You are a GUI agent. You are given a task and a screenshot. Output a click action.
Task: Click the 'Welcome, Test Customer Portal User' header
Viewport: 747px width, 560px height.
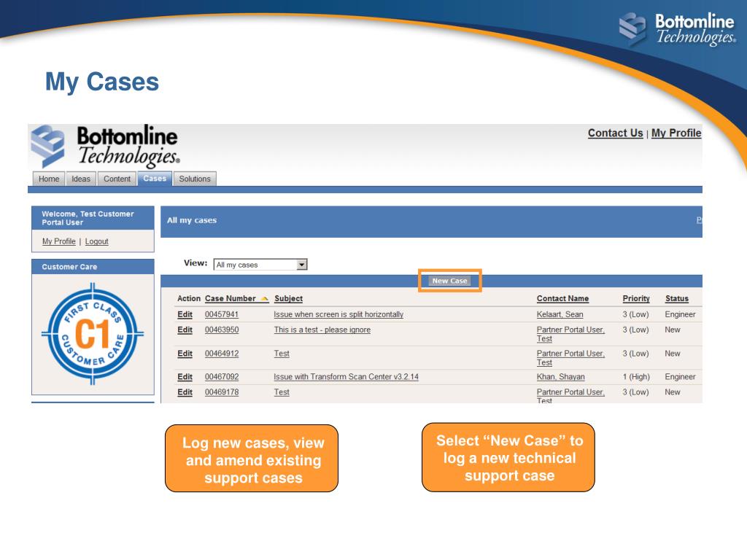pyautogui.click(x=93, y=218)
